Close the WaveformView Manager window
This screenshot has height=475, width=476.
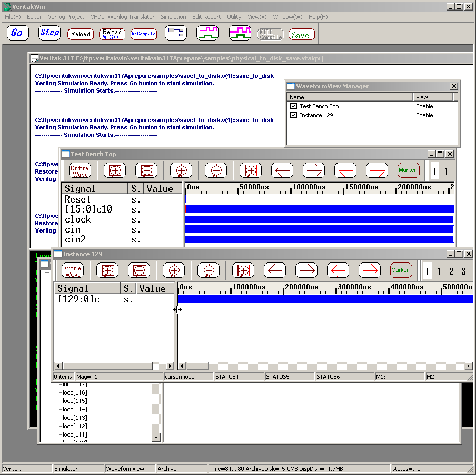tap(453, 86)
